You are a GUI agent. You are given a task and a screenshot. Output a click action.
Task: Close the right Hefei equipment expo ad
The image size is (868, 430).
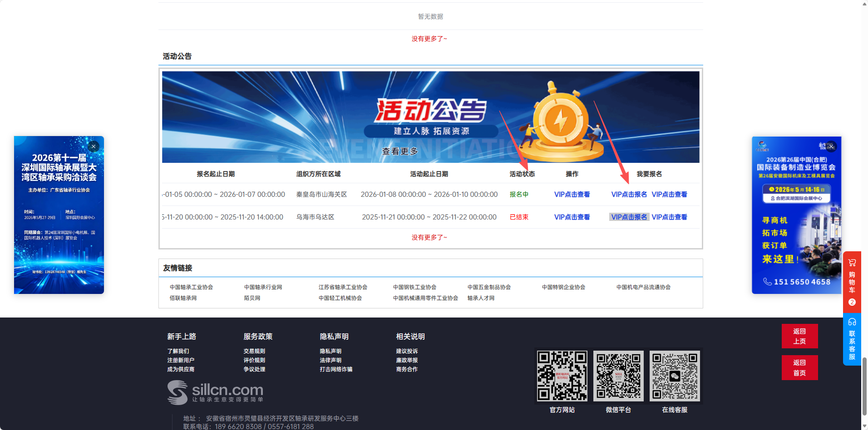(x=831, y=147)
